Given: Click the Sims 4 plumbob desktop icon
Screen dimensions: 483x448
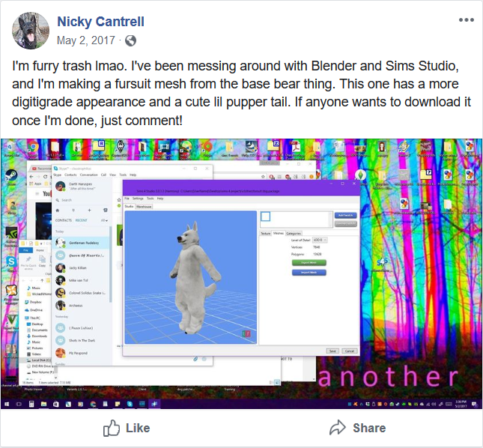Looking at the screenshot, I should click(360, 175).
